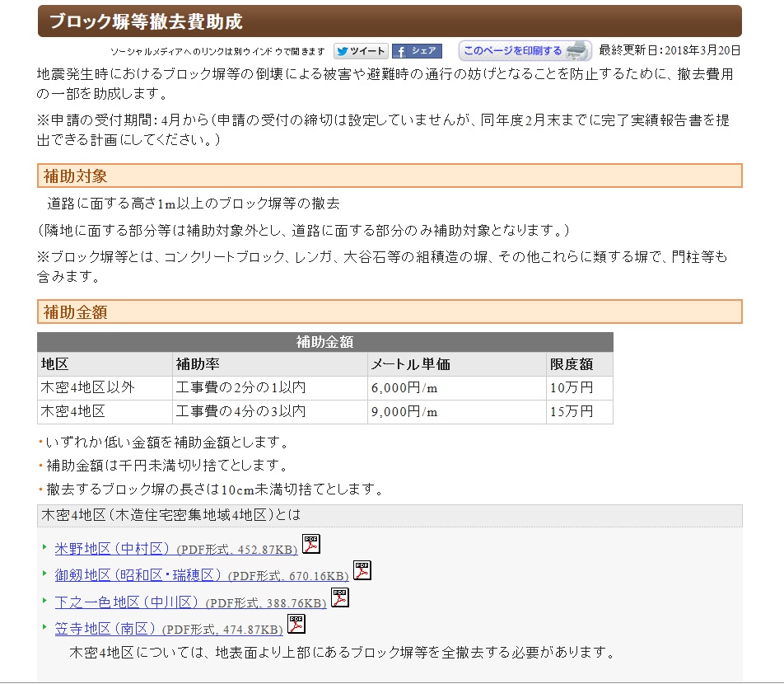Click the Twitter bird icon
Viewport: 784px width, 684px height.
pos(343,51)
